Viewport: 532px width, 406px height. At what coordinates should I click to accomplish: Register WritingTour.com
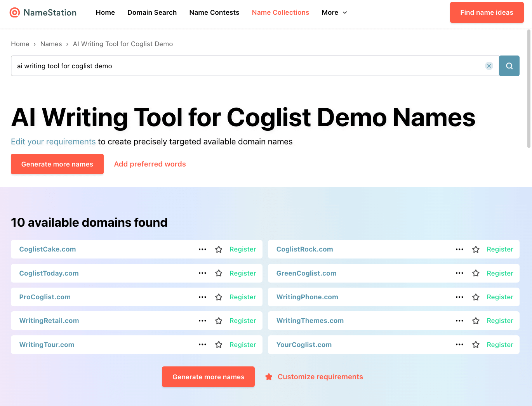(243, 345)
